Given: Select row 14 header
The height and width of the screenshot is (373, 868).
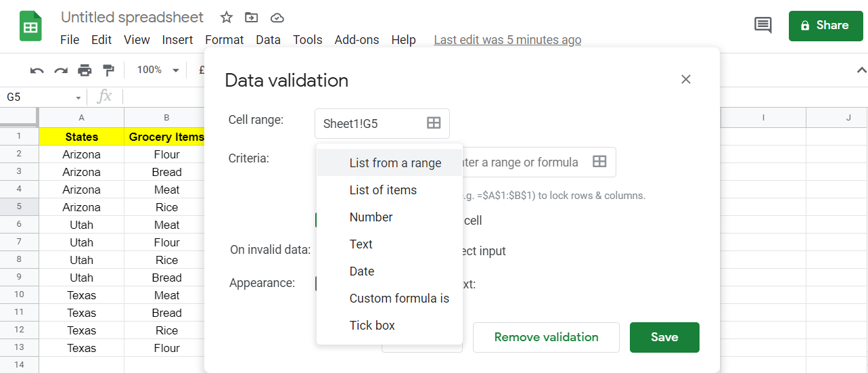Looking at the screenshot, I should [x=19, y=366].
